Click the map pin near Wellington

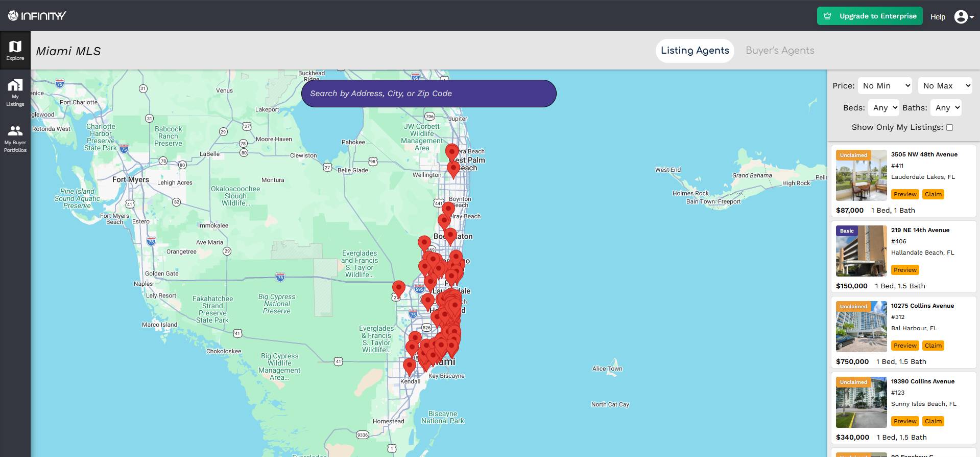pos(453,169)
